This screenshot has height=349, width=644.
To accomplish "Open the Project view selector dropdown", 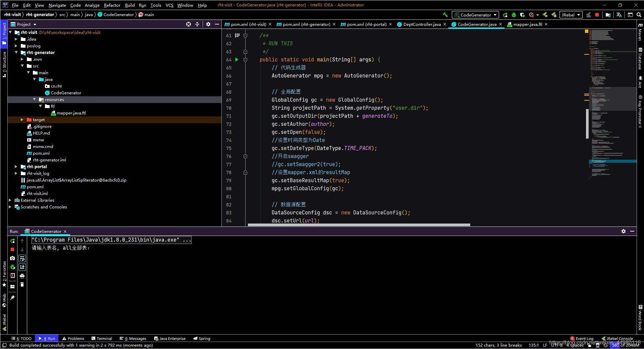I will pos(23,24).
